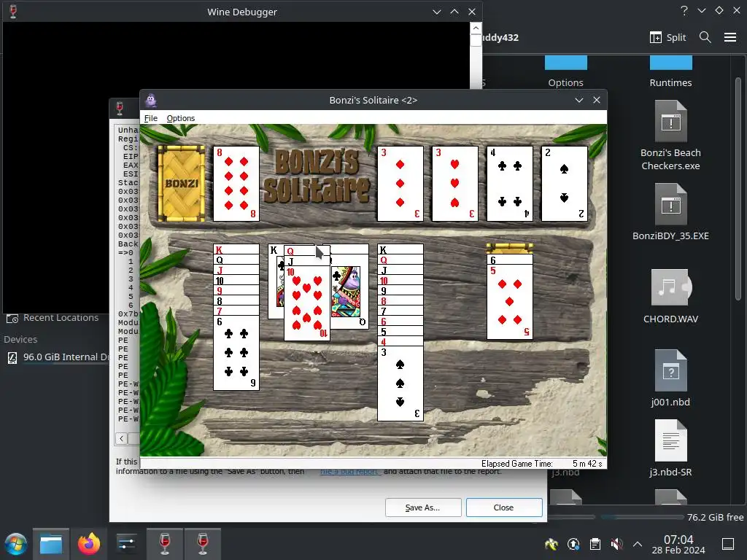Switch to second Wine taskbar entry

pyautogui.click(x=203, y=544)
